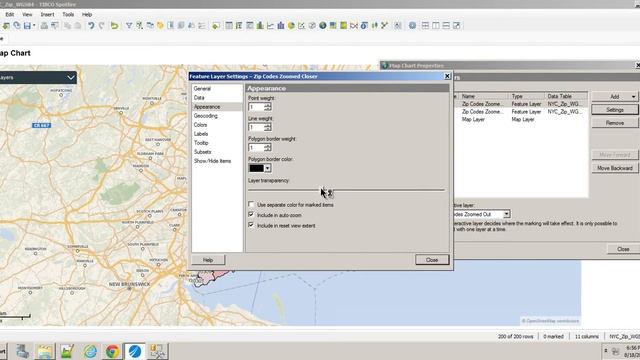Select the Show/Hide Items page
The height and width of the screenshot is (360, 640).
click(x=212, y=161)
